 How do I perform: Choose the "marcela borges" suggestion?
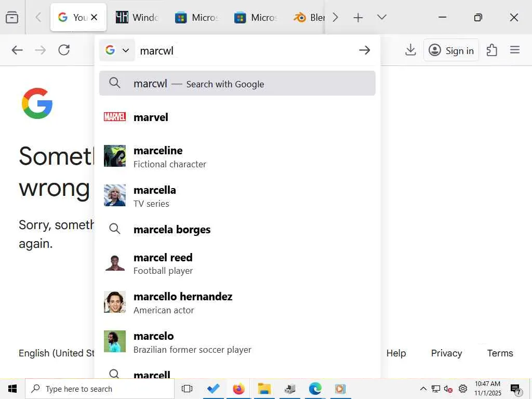[172, 230]
